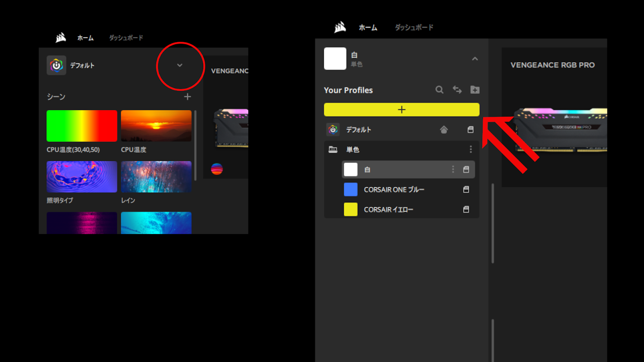Viewport: 644px width, 362px height.
Task: Click the profile panel scrollbar
Action: coord(493,223)
